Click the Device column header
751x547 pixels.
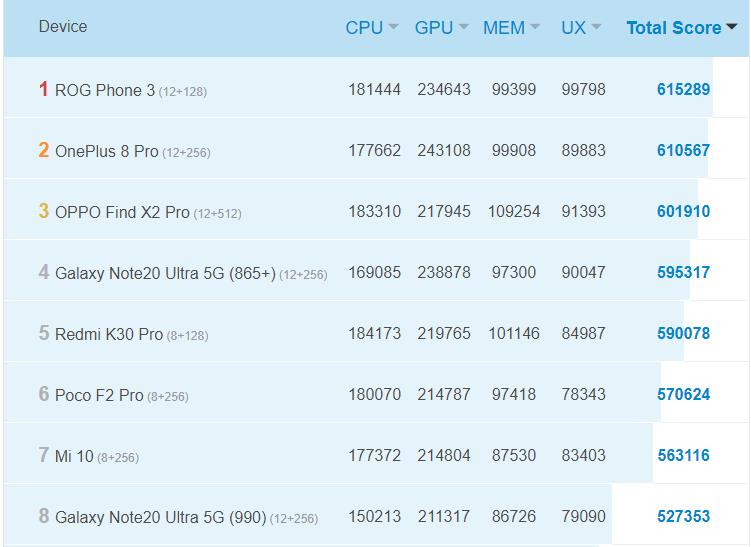63,27
